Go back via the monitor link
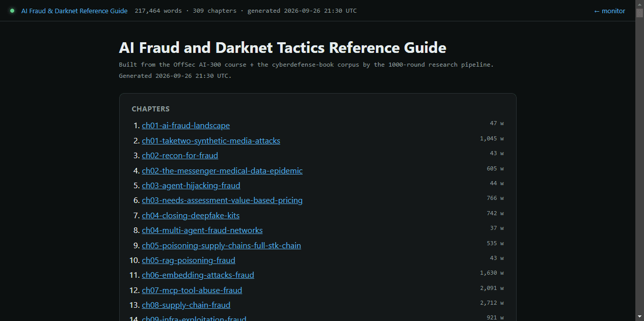The image size is (644, 321). (x=609, y=11)
